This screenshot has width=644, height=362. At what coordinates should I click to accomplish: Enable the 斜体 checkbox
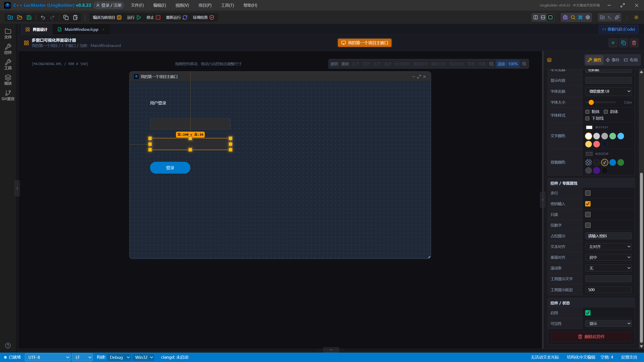[x=606, y=112]
